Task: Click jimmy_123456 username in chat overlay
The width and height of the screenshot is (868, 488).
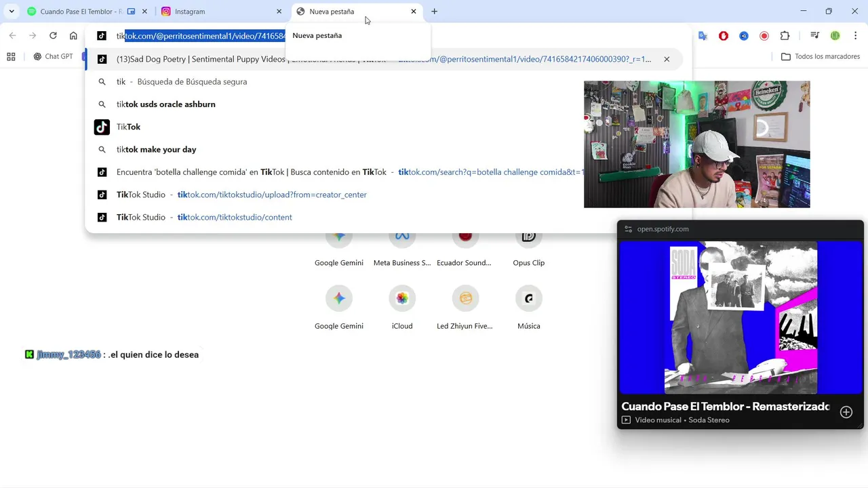Action: tap(68, 354)
